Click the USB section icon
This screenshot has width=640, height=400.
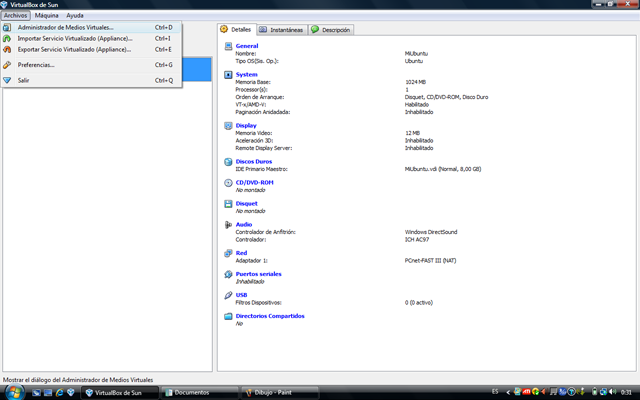(x=228, y=295)
